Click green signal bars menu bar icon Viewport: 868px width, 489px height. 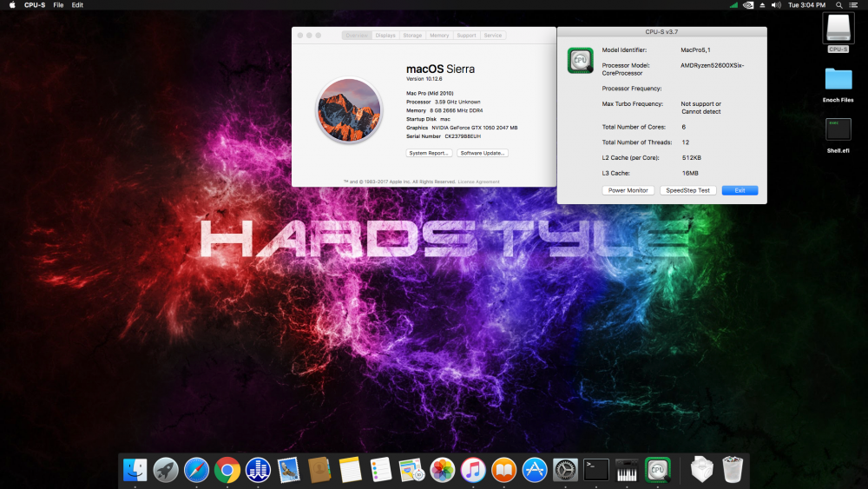coord(733,5)
